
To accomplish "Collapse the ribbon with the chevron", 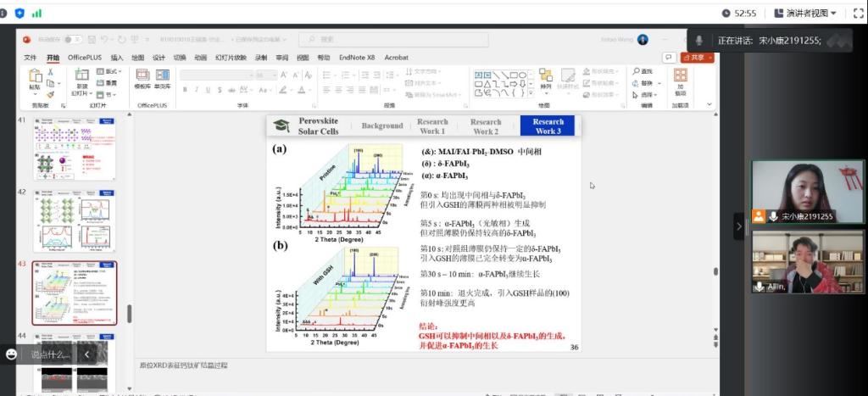I will [x=709, y=103].
